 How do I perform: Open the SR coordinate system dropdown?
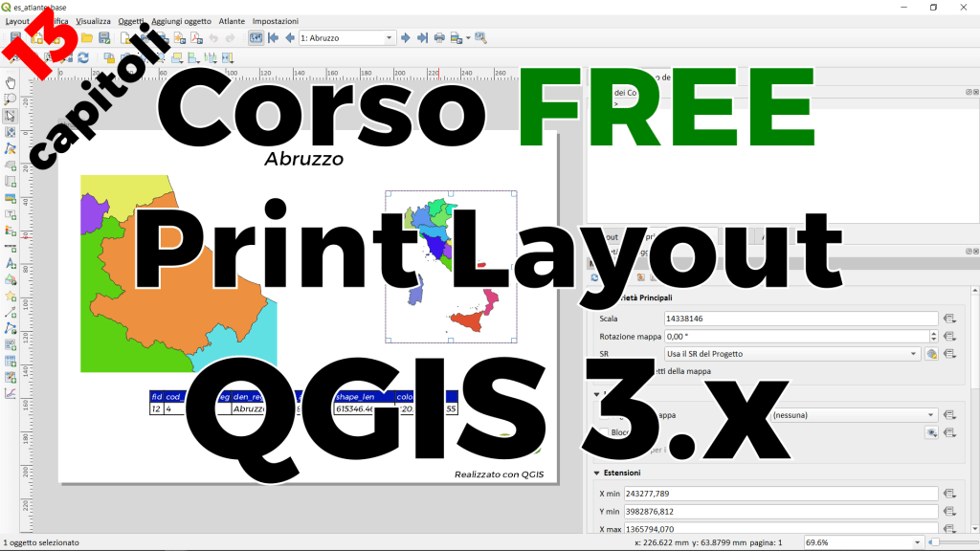pos(791,354)
